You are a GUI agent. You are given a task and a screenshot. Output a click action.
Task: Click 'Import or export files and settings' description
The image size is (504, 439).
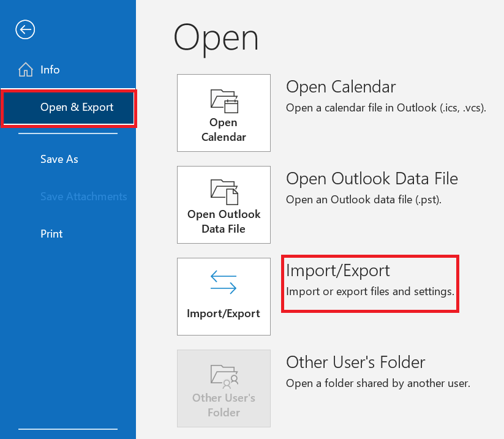370,291
